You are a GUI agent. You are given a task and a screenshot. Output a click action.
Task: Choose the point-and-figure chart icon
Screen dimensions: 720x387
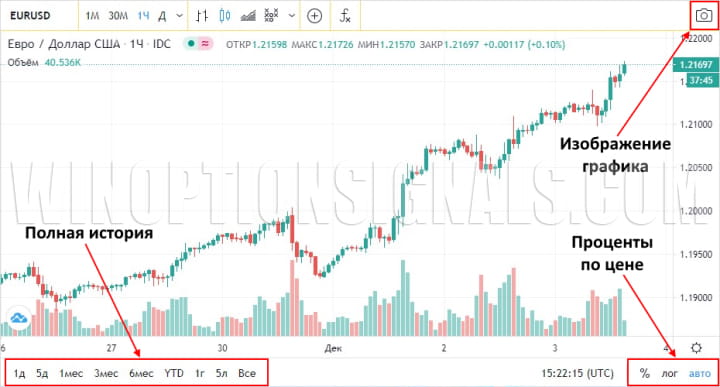[x=272, y=15]
